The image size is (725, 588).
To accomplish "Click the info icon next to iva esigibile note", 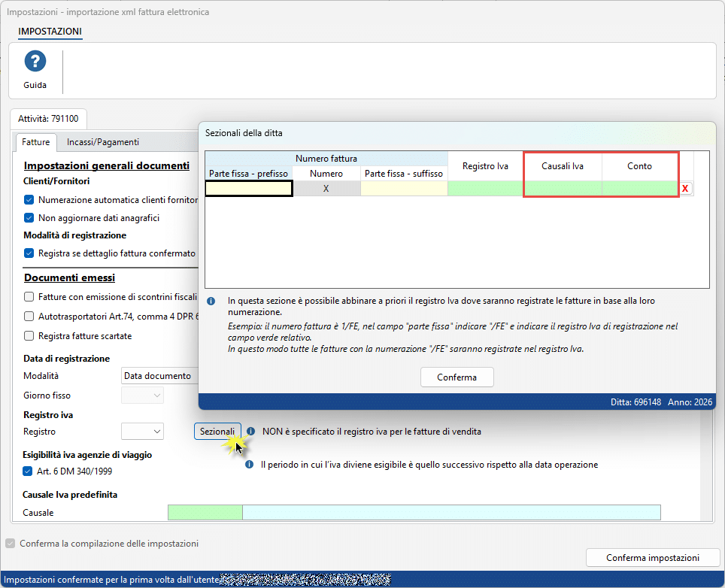I will (x=249, y=465).
